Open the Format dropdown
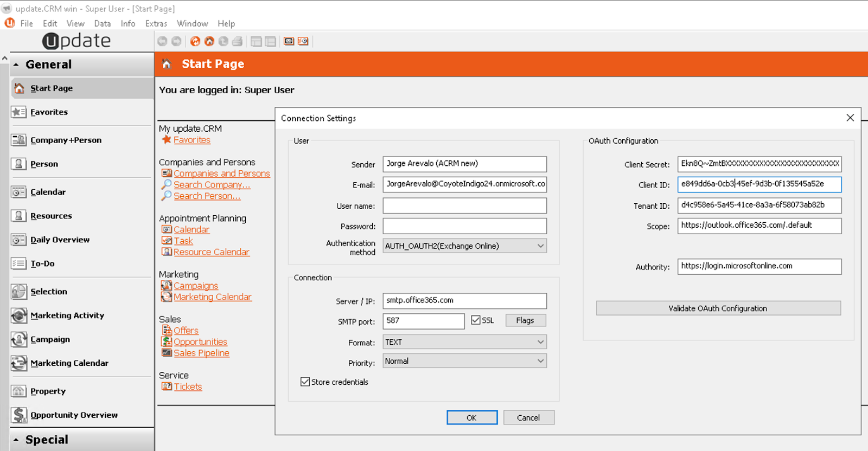Screen dimensions: 868x451 (x=465, y=342)
